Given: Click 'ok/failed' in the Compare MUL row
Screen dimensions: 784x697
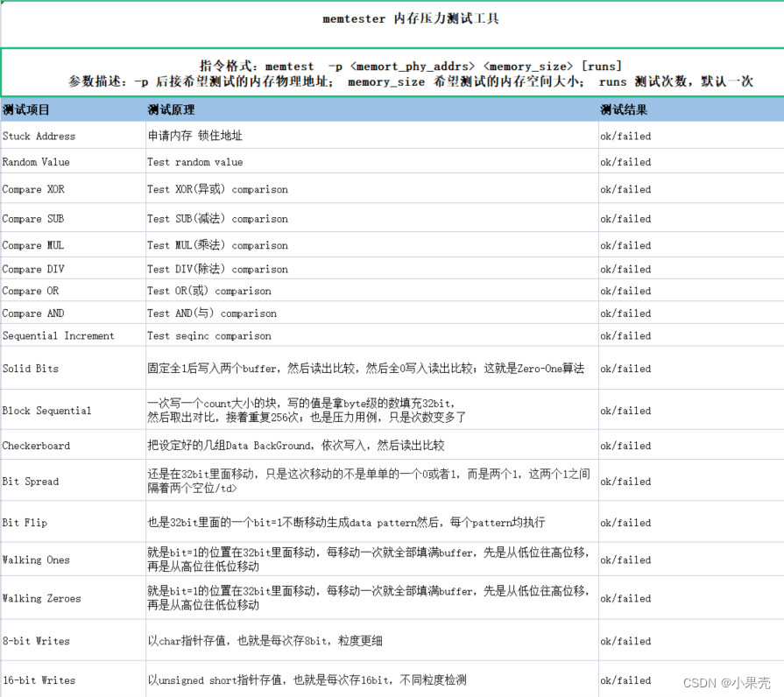Looking at the screenshot, I should coord(625,245).
